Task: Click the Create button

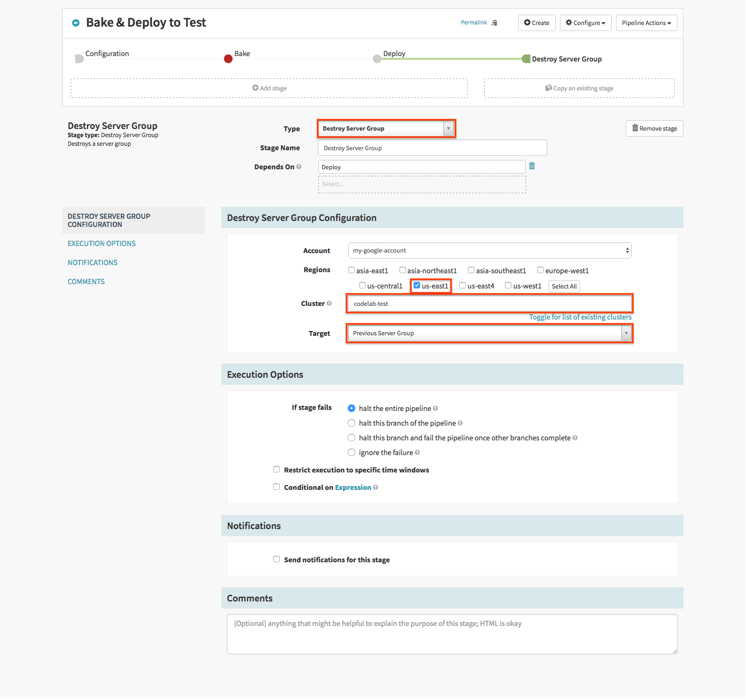Action: click(537, 23)
